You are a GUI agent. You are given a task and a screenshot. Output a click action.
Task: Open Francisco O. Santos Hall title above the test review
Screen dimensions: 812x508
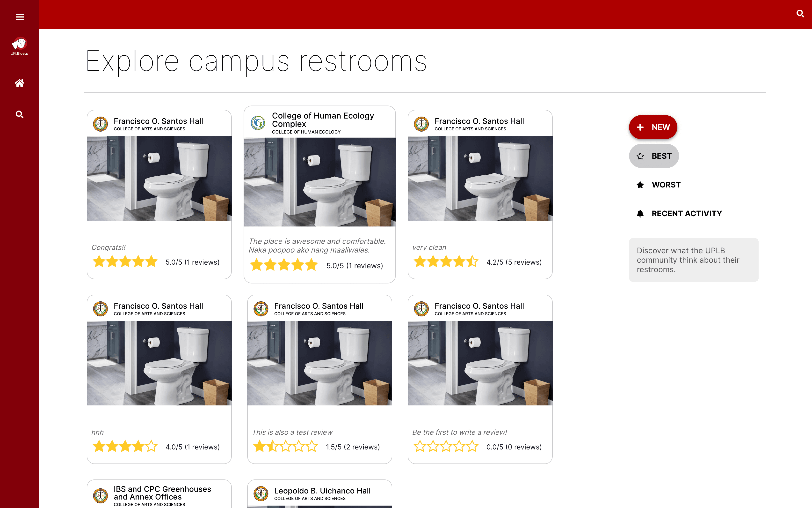319,306
